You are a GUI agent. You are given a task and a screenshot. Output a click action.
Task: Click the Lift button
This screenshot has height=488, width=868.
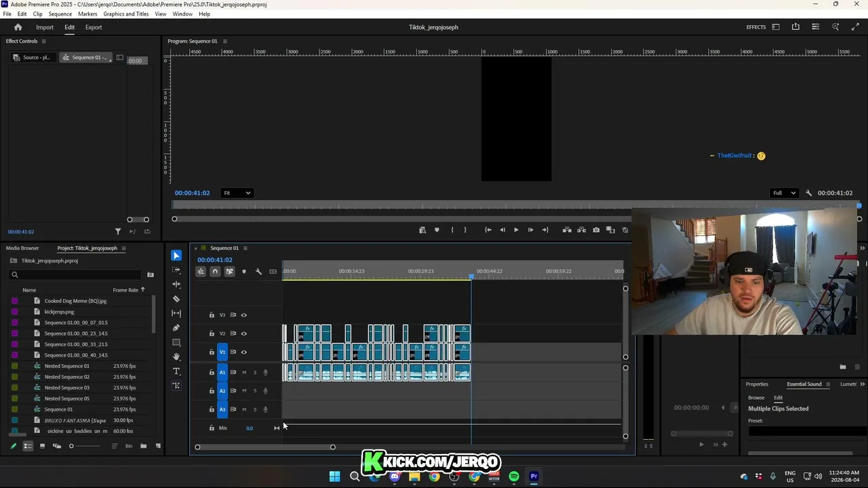[567, 230]
